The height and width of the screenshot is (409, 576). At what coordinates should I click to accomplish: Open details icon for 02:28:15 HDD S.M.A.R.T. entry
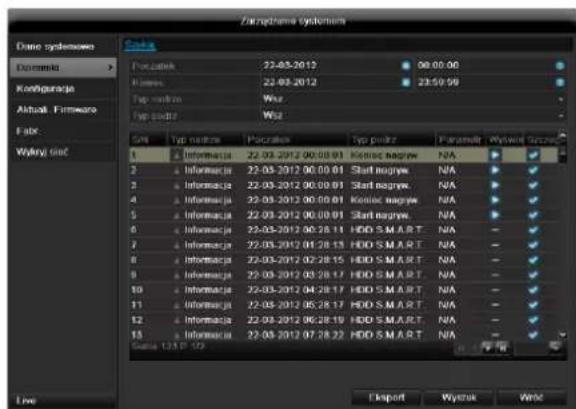(533, 260)
